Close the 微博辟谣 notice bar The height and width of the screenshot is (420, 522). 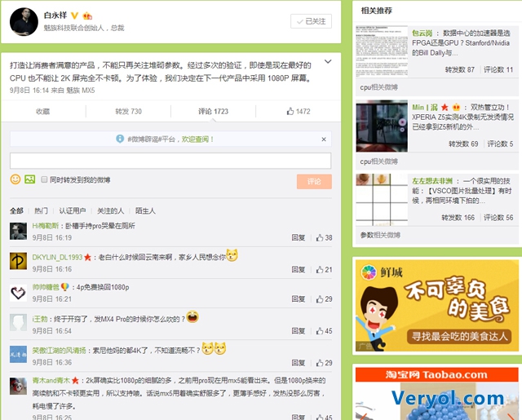324,139
